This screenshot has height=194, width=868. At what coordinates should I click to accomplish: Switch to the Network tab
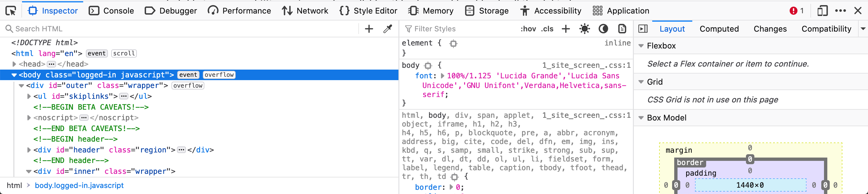click(305, 11)
